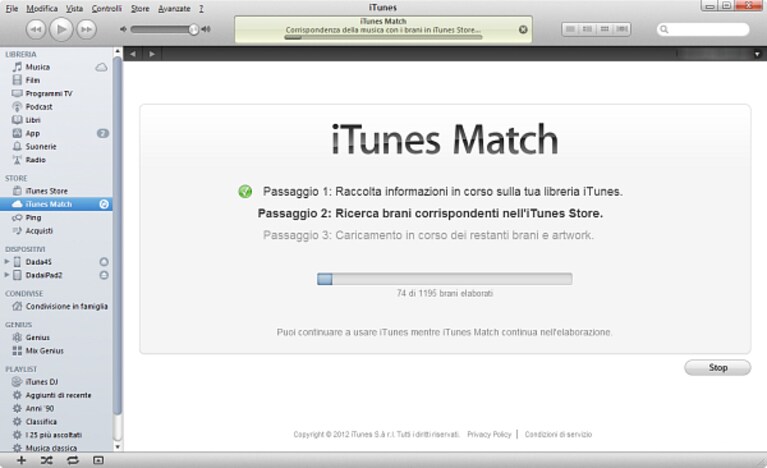
Task: Open Condizioni di servizio link
Action: (558, 434)
